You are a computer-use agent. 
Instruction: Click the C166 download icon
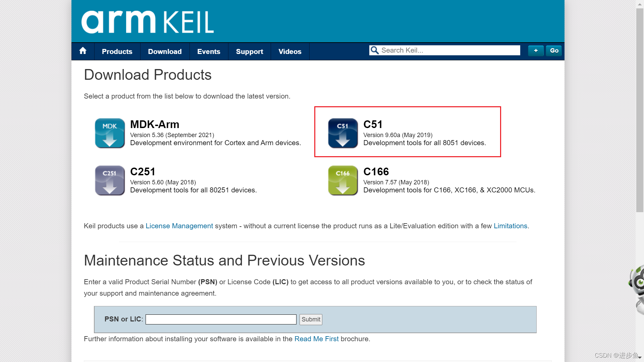pyautogui.click(x=342, y=180)
